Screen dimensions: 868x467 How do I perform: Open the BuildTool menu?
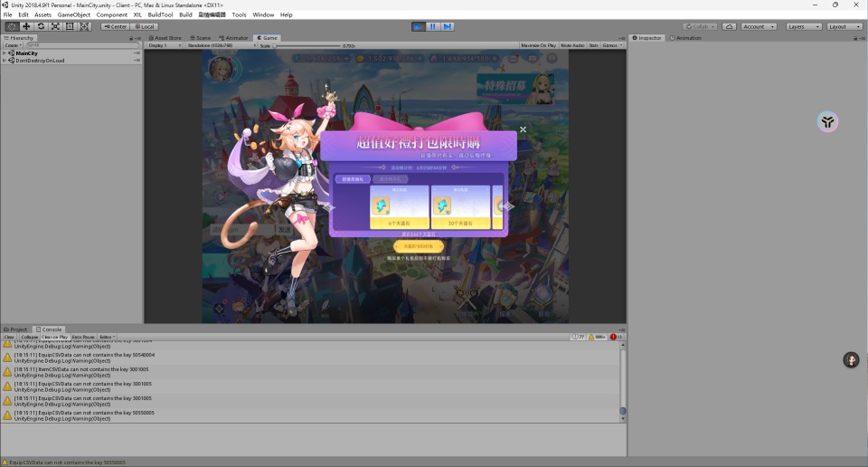(x=160, y=15)
